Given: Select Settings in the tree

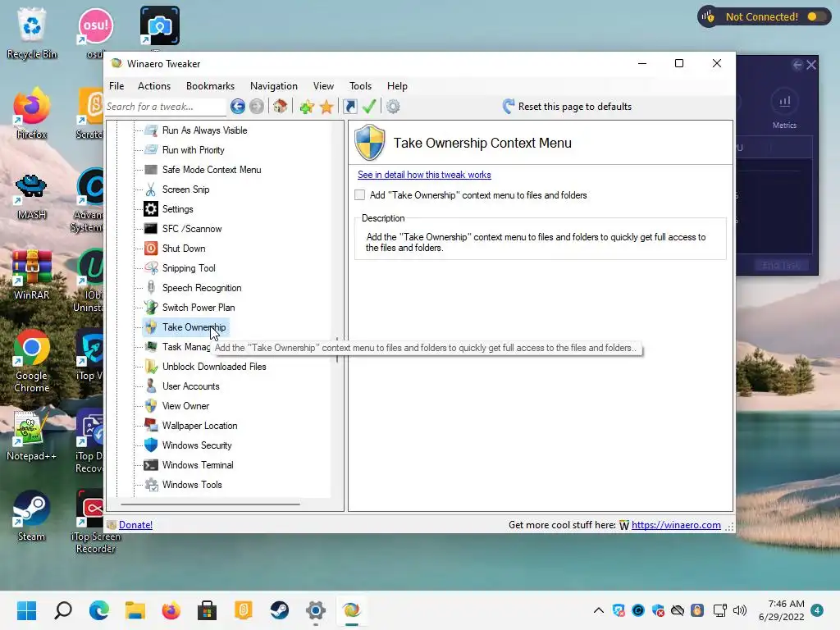Looking at the screenshot, I should (x=177, y=209).
